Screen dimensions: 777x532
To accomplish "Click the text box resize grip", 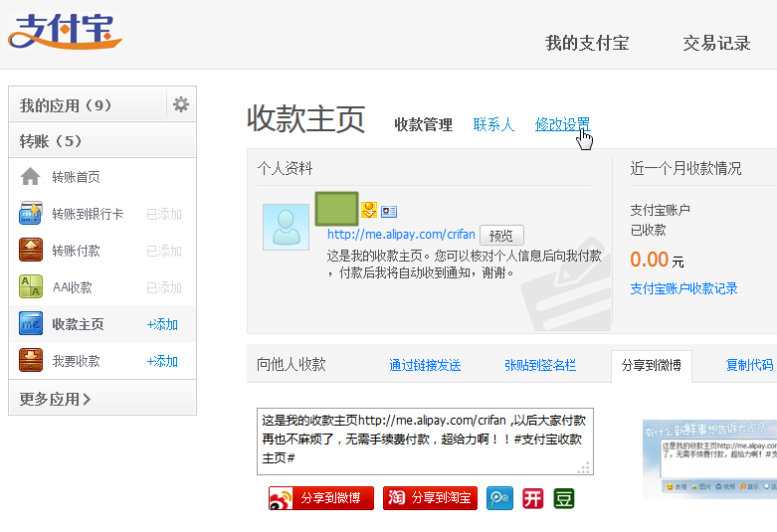I will click(585, 467).
